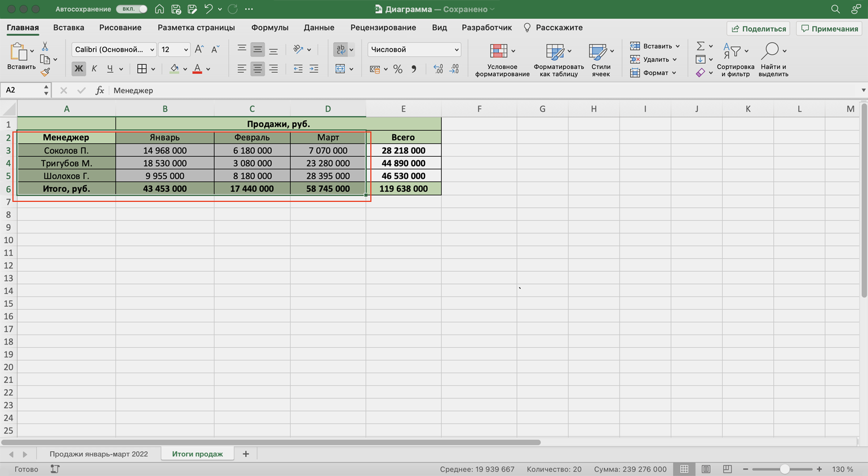Select cell with total 119 638 000
868x476 pixels.
coord(403,189)
